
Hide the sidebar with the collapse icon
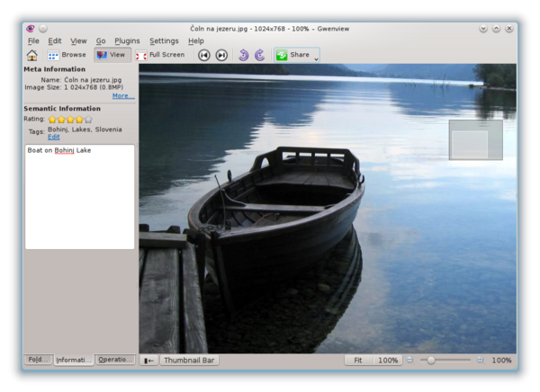tap(149, 360)
